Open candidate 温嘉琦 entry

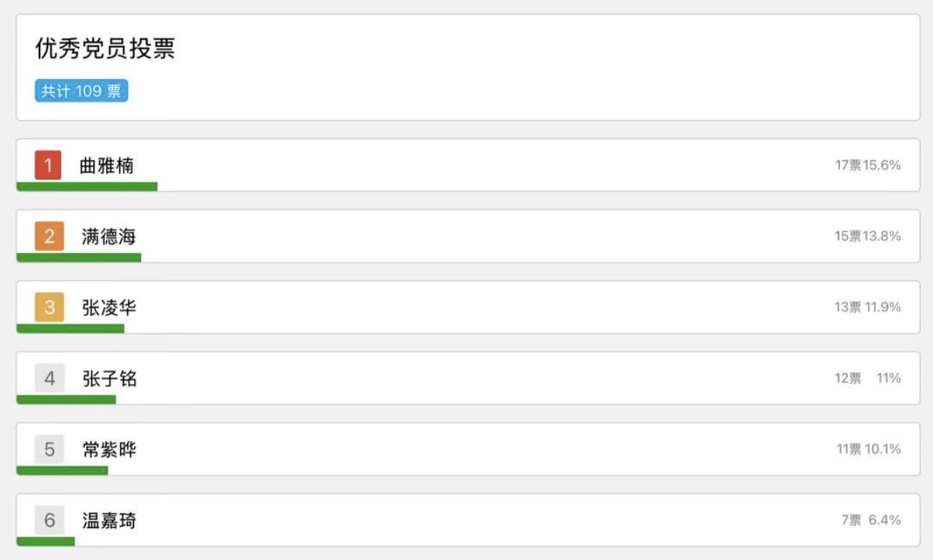[109, 521]
